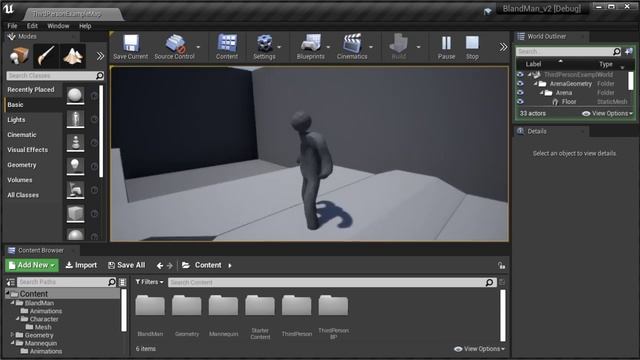Select the Content Browser tab
Viewport: 640px width, 360px height.
coord(41,250)
